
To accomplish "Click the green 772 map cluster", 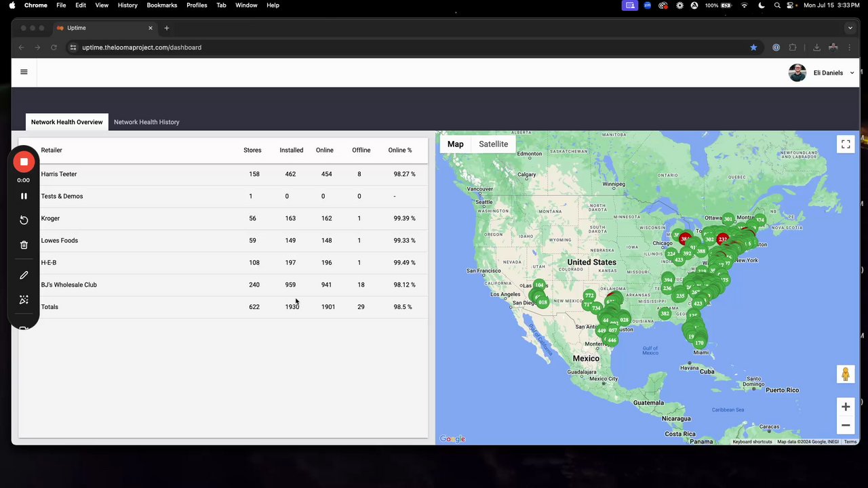I will tap(589, 295).
